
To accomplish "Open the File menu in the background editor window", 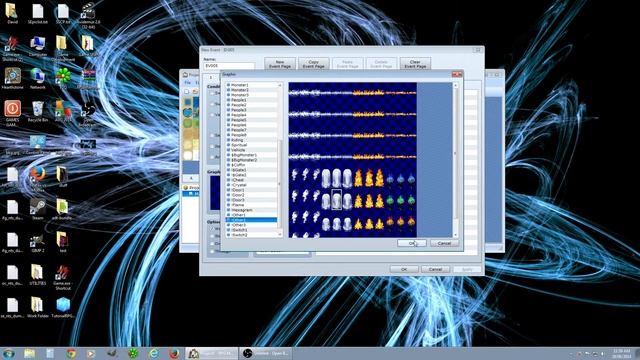I will click(188, 82).
